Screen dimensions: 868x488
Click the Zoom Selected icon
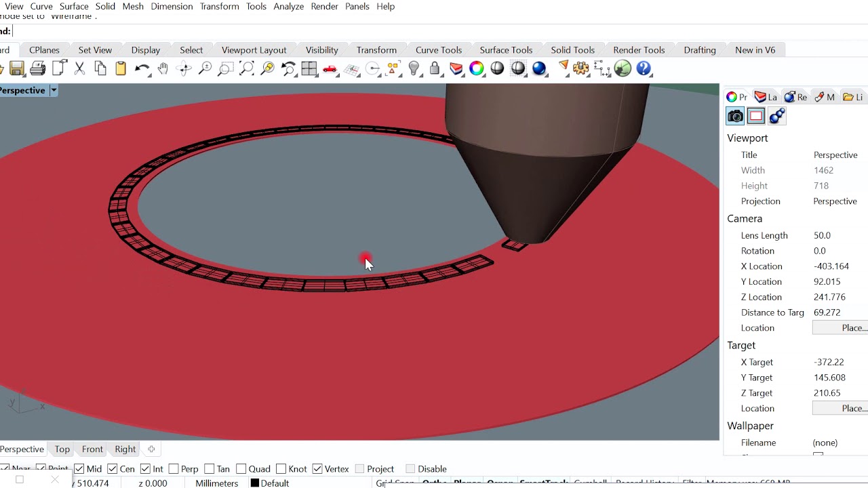click(x=268, y=68)
